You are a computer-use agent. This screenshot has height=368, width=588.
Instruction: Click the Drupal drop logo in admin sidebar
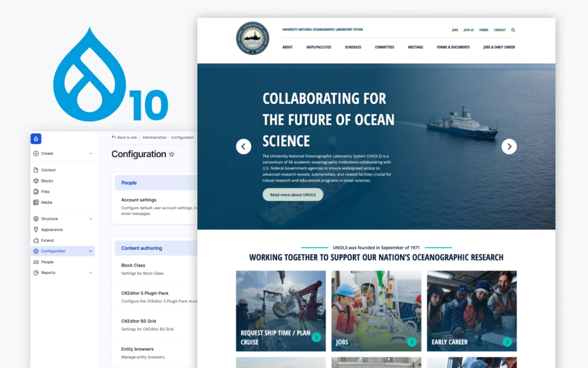36,139
